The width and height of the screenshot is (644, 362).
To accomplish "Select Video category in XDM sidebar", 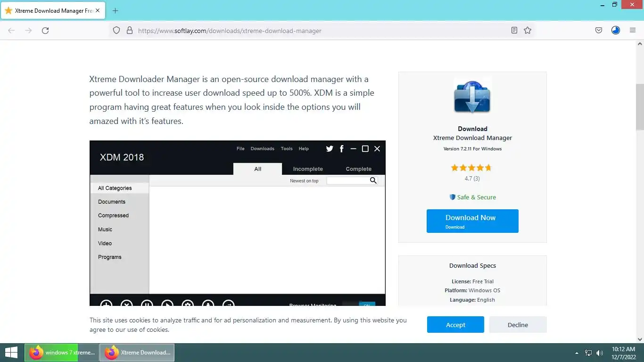I will [105, 243].
